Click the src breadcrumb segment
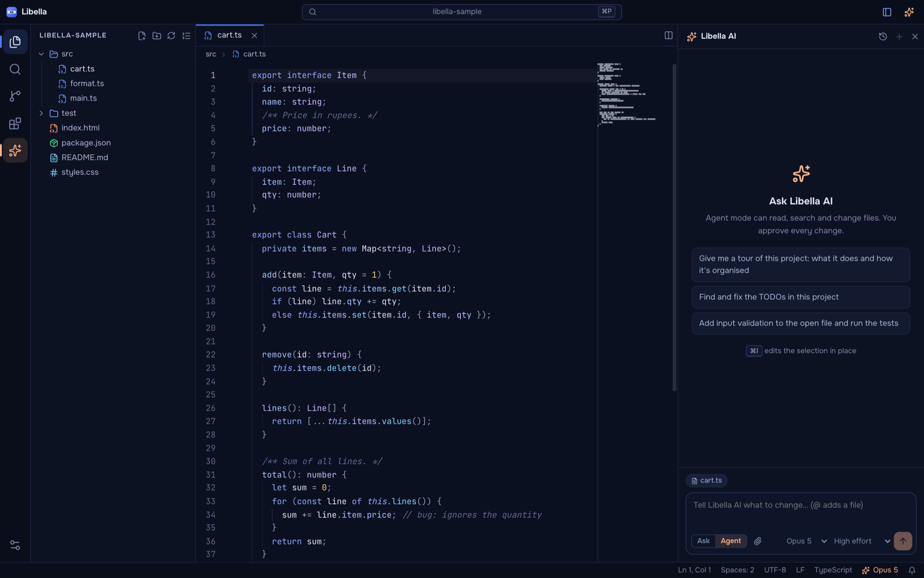Screen dimensions: 924x578 pyautogui.click(x=211, y=54)
